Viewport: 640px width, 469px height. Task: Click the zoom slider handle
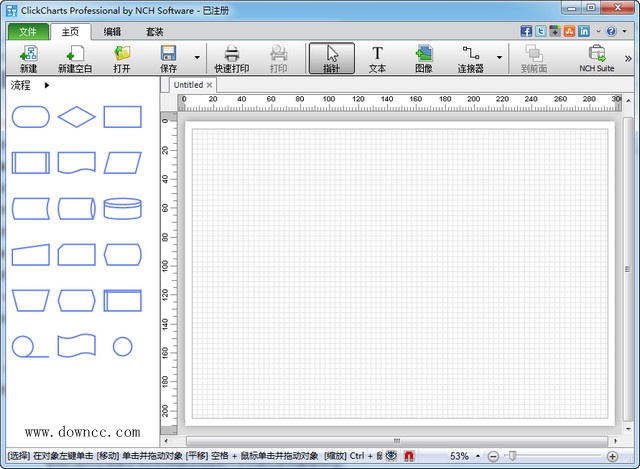[x=512, y=456]
